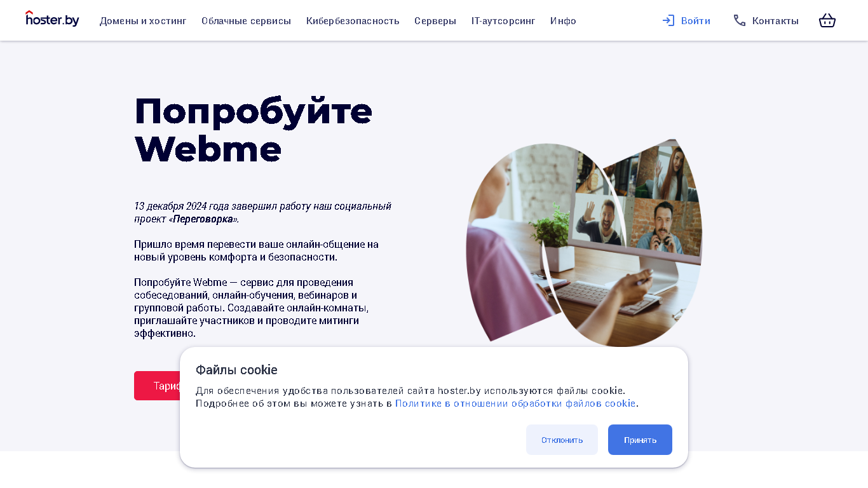
Task: Click the red Тарифы button
Action: pyautogui.click(x=157, y=386)
